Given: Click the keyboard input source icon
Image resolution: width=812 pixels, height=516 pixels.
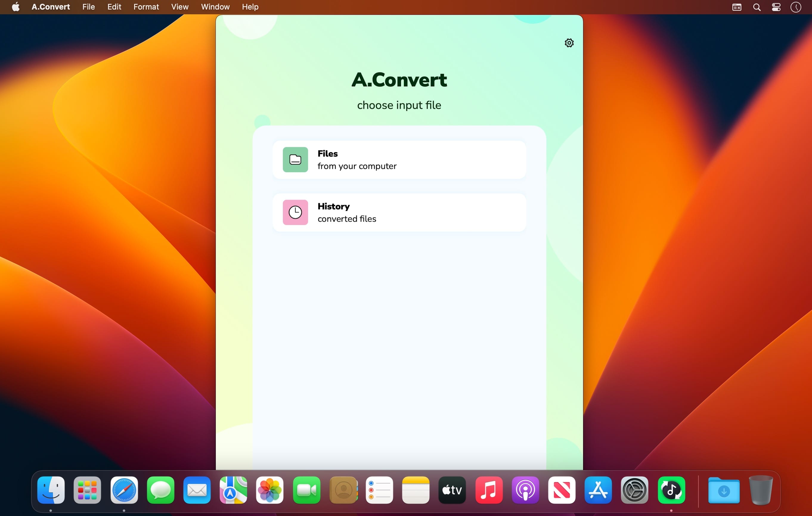Looking at the screenshot, I should (x=737, y=7).
